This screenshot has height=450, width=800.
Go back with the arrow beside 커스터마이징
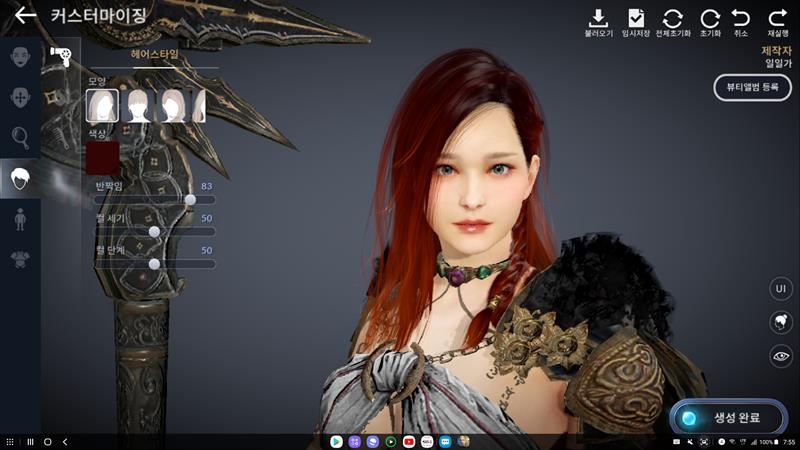coord(25,15)
